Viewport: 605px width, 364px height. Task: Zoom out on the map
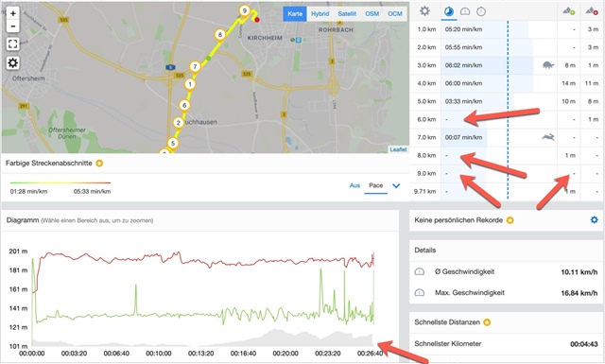tap(12, 26)
